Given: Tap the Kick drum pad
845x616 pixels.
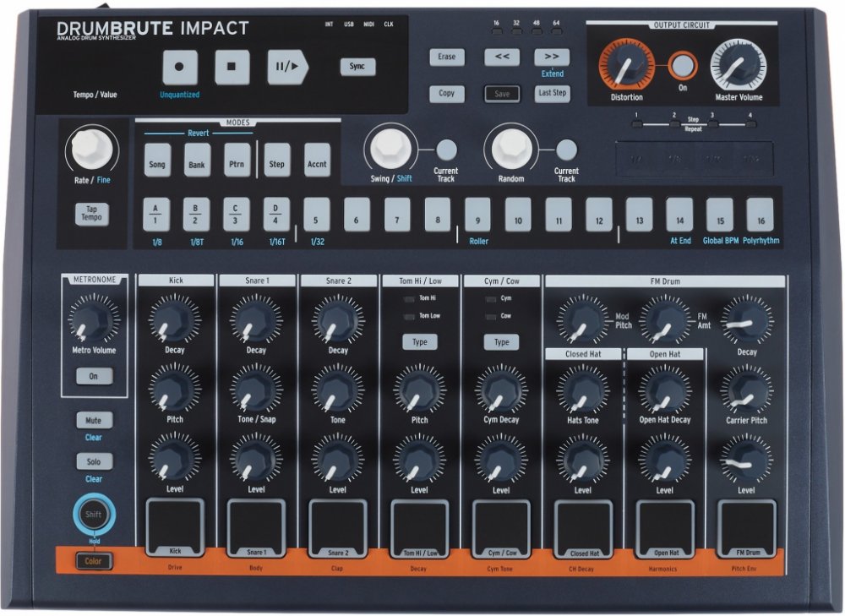Looking at the screenshot, I should (175, 525).
